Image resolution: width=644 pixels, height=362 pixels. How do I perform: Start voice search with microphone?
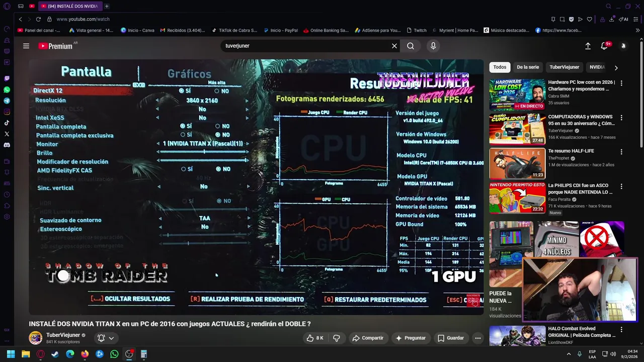(x=433, y=46)
